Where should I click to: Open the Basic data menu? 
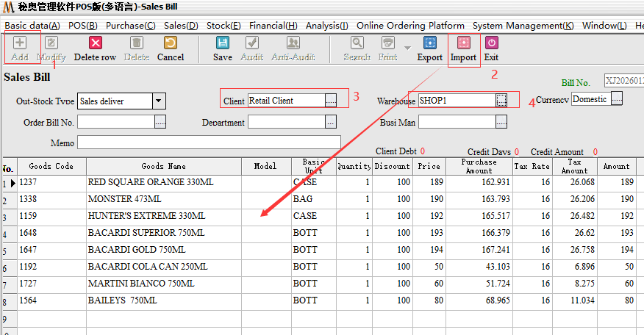pyautogui.click(x=32, y=26)
